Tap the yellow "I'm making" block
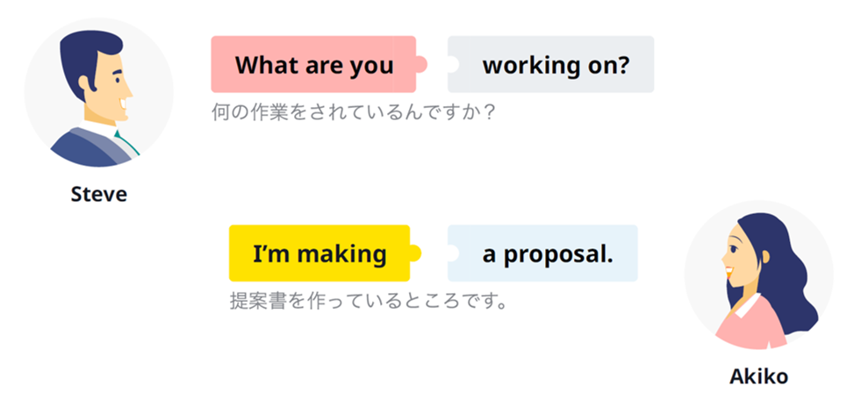This screenshot has width=868, height=400. tap(319, 254)
